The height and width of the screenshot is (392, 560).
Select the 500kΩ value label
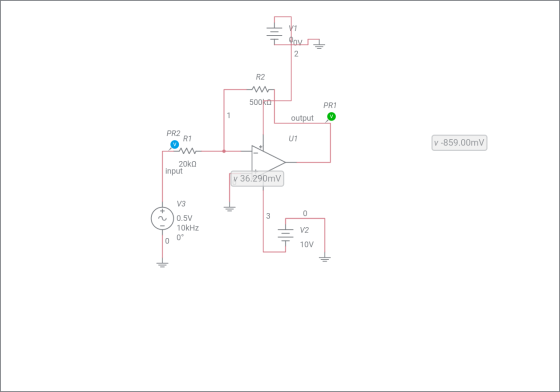pos(260,102)
